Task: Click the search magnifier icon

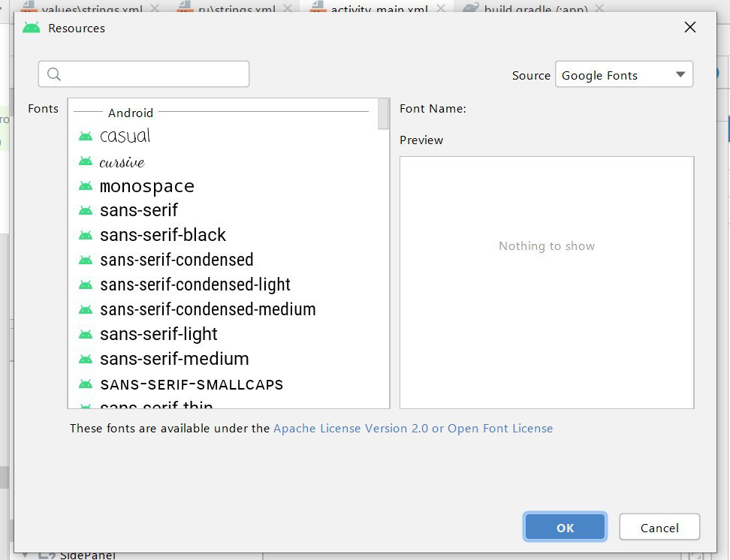Action: tap(54, 74)
